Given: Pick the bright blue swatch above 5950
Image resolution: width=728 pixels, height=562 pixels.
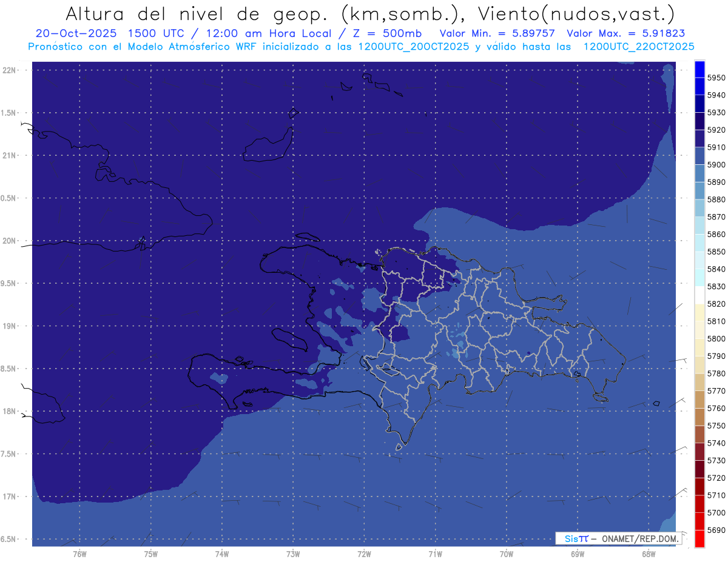Looking at the screenshot, I should pos(699,69).
